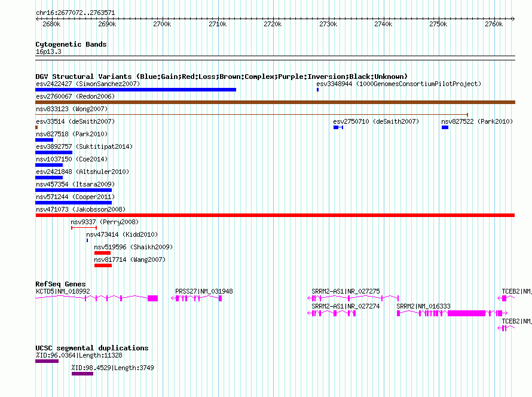Click the 2730k ruler tick label

pyautogui.click(x=328, y=24)
